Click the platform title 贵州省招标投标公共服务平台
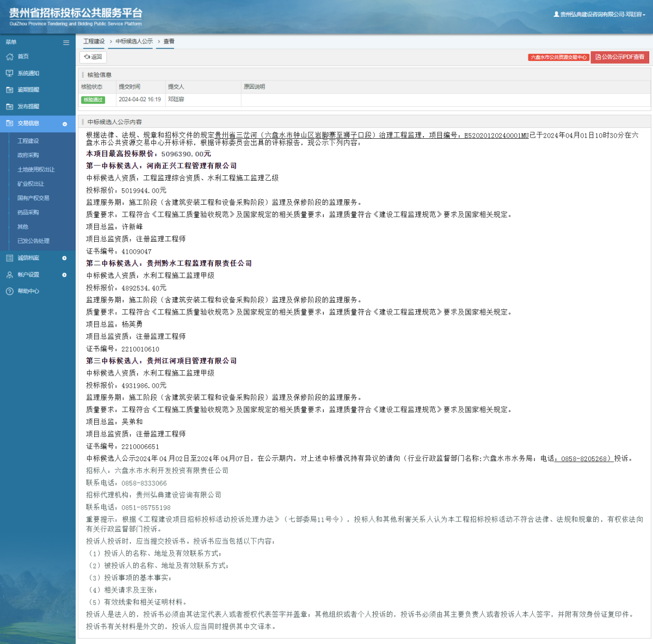 coord(76,13)
